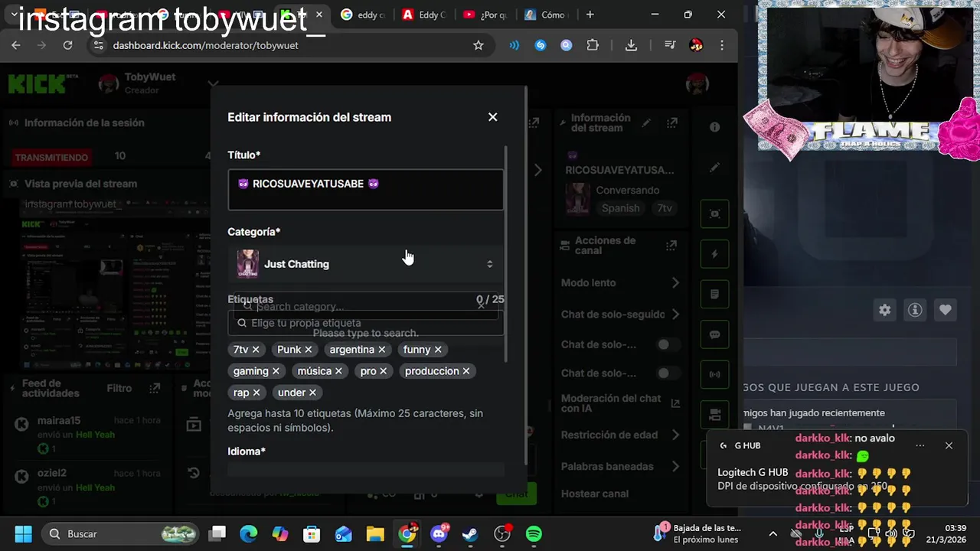Click Hostear canal action
Image resolution: width=980 pixels, height=551 pixels.
pyautogui.click(x=595, y=494)
